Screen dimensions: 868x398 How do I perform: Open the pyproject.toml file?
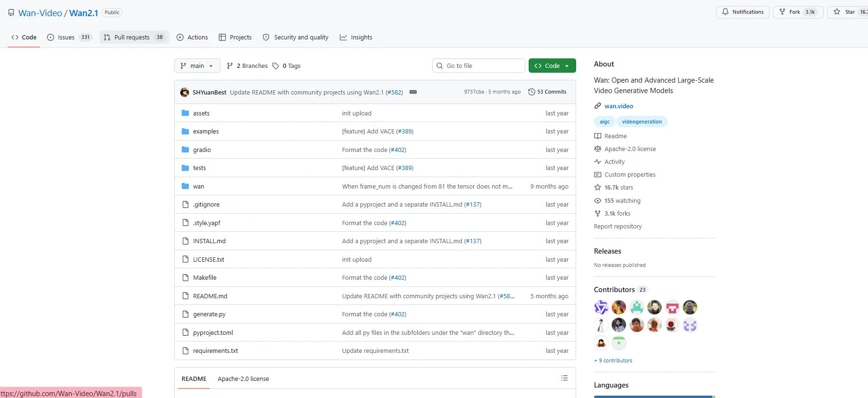tap(213, 332)
